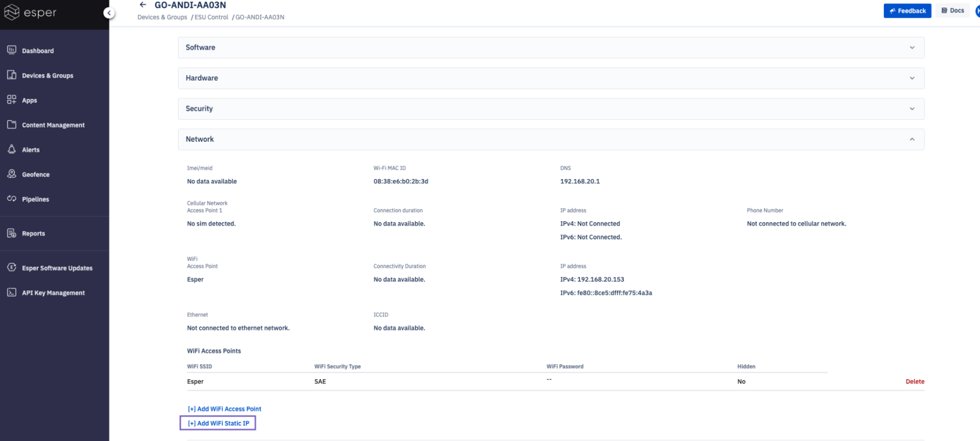Click the SAE security type cell
This screenshot has height=441, width=980.
point(320,381)
